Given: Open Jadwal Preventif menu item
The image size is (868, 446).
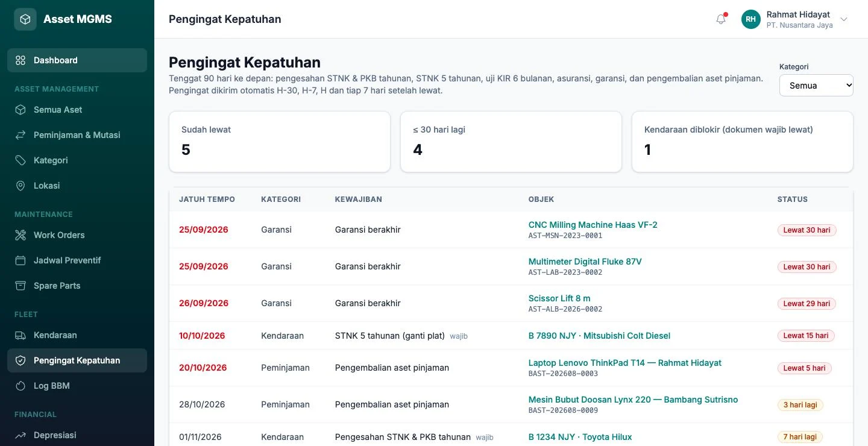Looking at the screenshot, I should [77, 260].
